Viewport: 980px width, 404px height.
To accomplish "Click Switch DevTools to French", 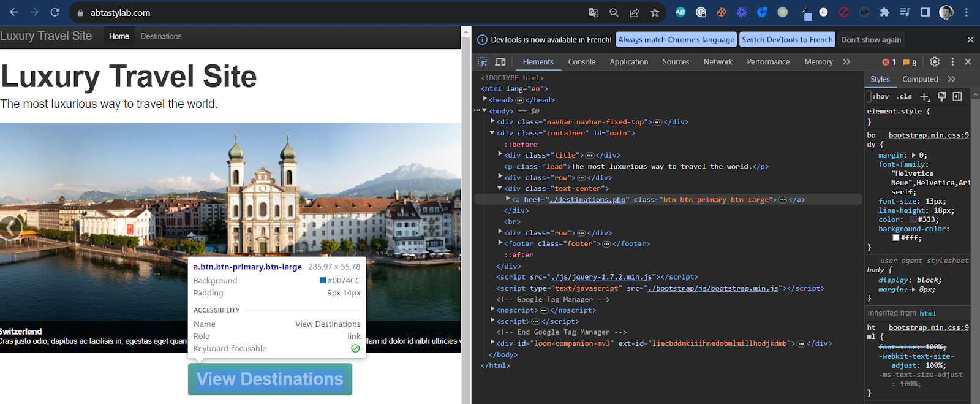I will tap(787, 40).
